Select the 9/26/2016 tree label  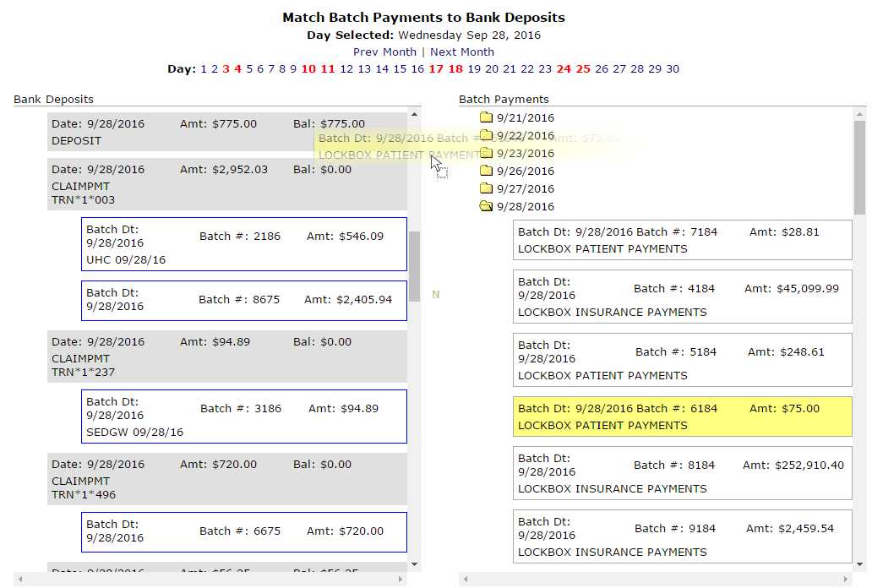coord(525,171)
